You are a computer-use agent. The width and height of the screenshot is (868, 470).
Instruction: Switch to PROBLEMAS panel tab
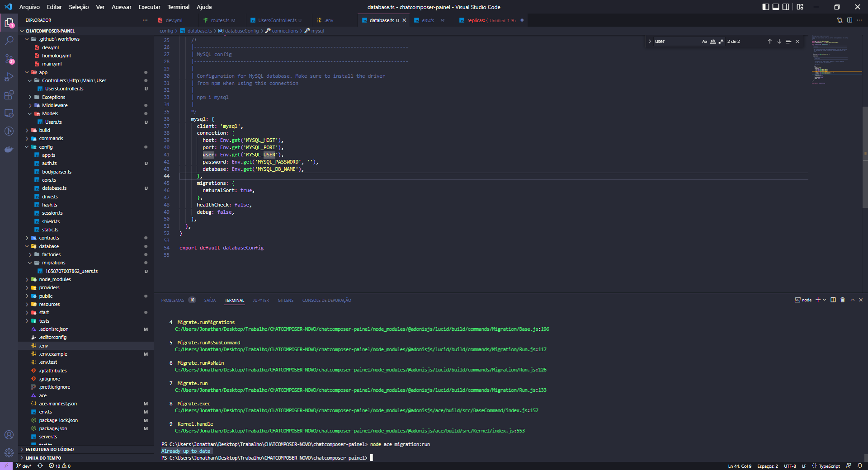coord(173,300)
